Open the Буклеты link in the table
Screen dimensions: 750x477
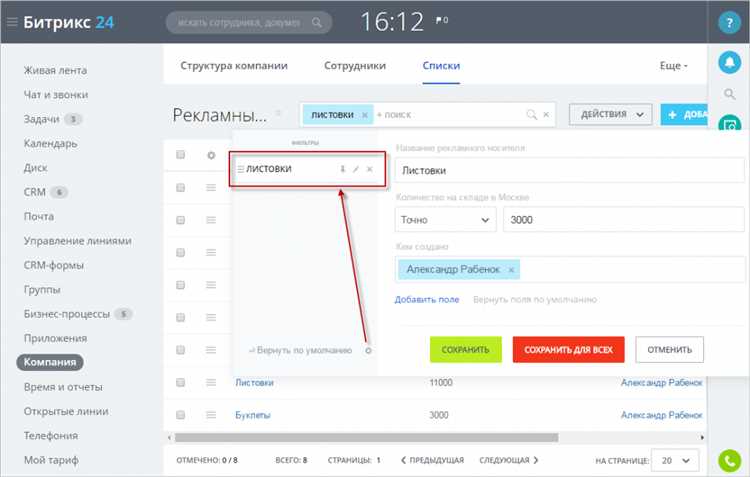[x=253, y=415]
